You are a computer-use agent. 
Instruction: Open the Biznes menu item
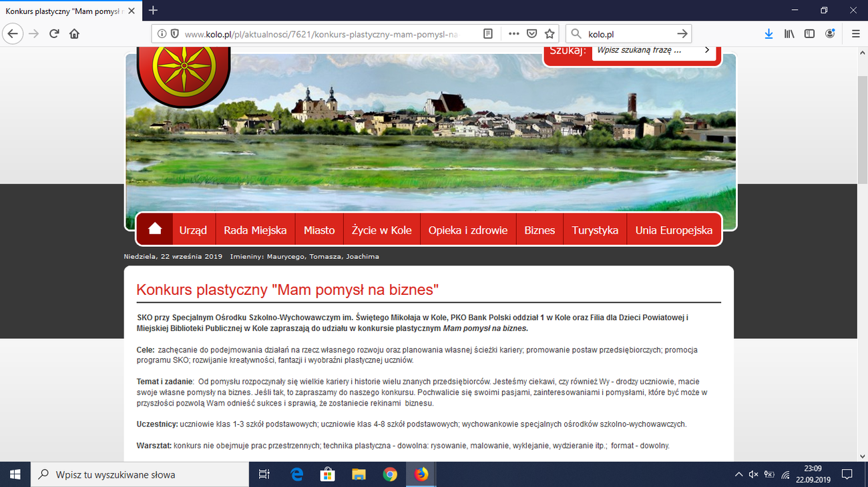[x=539, y=229]
